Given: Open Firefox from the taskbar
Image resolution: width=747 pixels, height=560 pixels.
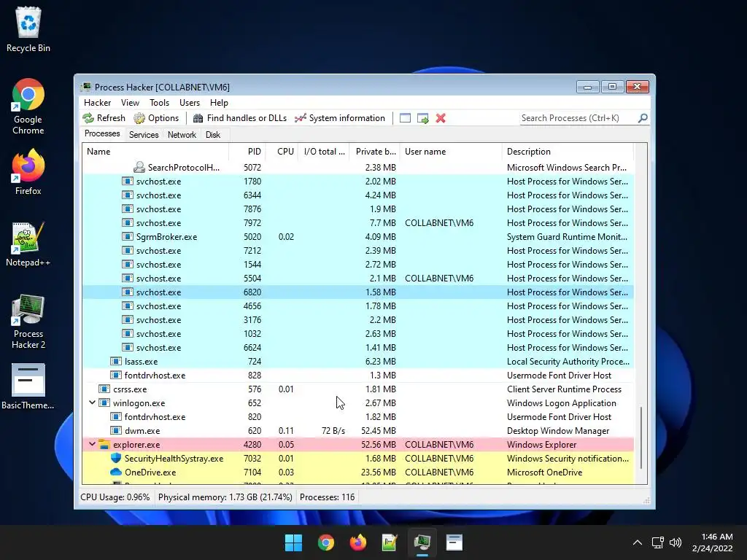Looking at the screenshot, I should 357,542.
